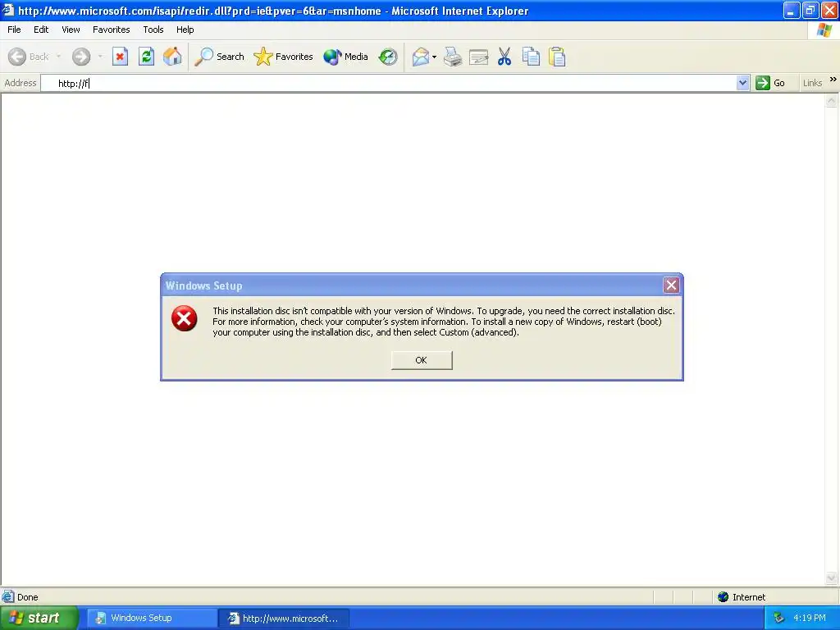The width and height of the screenshot is (840, 630).
Task: Click into the Address text field
Action: click(x=396, y=83)
